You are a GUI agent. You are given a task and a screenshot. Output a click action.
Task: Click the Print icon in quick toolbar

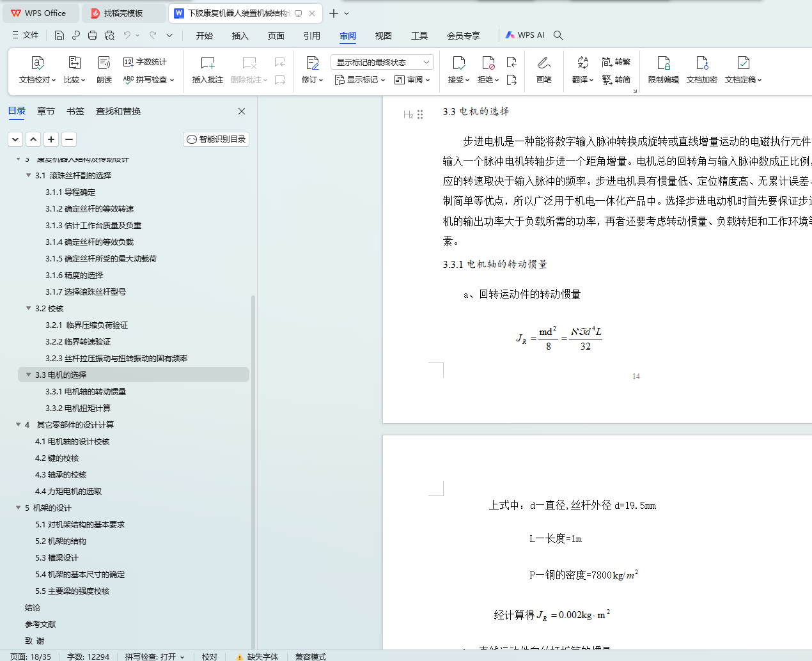coord(93,35)
